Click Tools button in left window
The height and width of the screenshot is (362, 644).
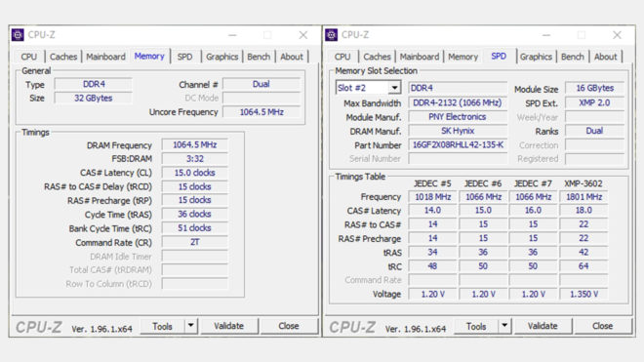tap(162, 326)
